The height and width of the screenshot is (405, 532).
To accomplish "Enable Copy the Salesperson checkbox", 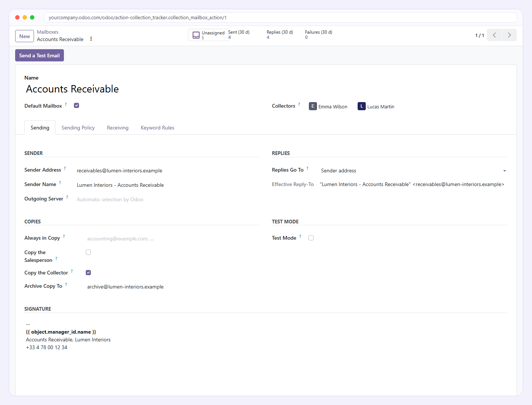I will [88, 252].
